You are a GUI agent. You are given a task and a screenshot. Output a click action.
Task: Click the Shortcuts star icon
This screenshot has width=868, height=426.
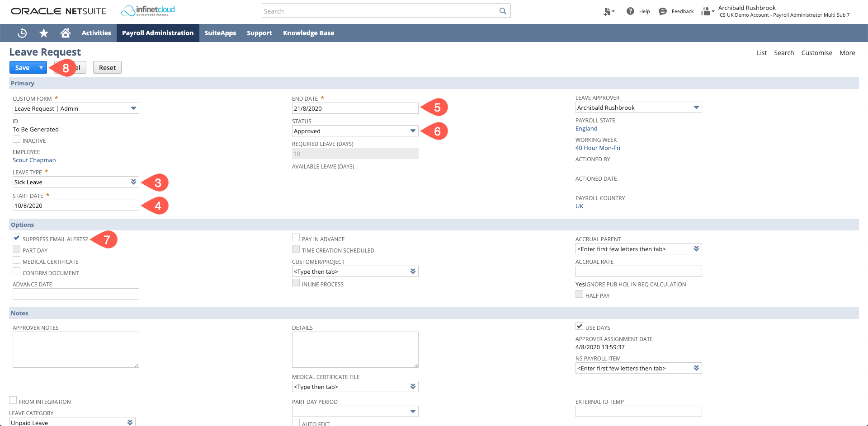44,33
